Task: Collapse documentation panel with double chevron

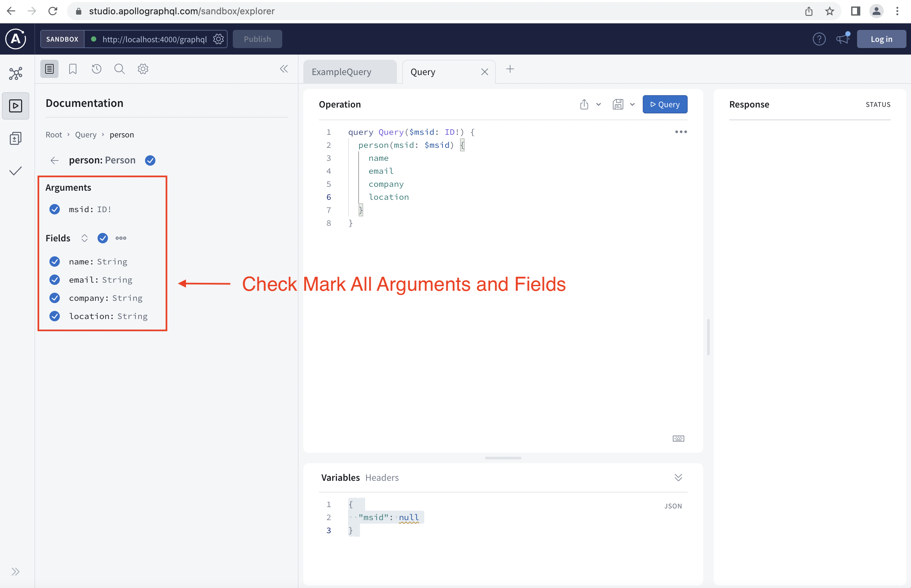Action: coord(284,69)
